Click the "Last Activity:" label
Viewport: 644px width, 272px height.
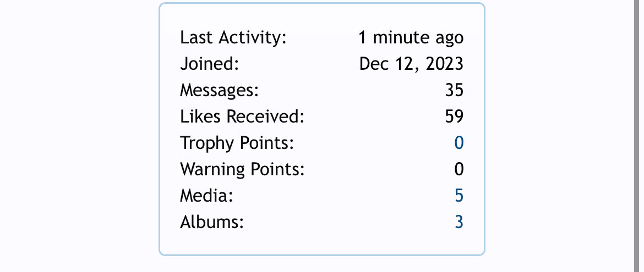[x=233, y=38]
